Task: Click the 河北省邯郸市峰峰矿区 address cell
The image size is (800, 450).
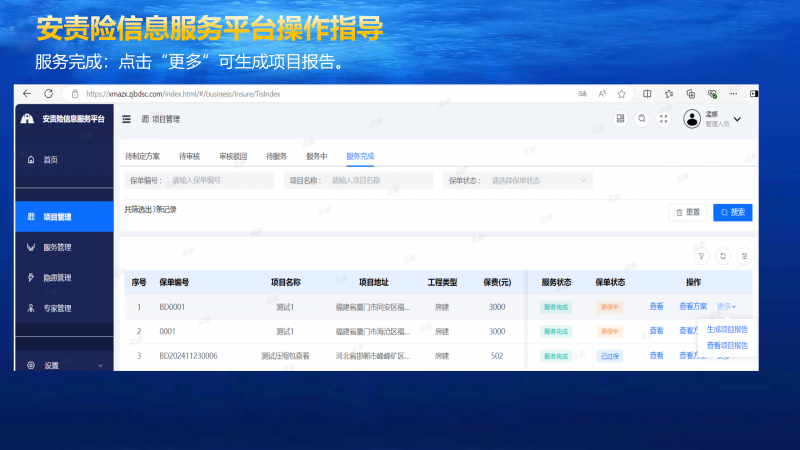Action: click(x=372, y=356)
